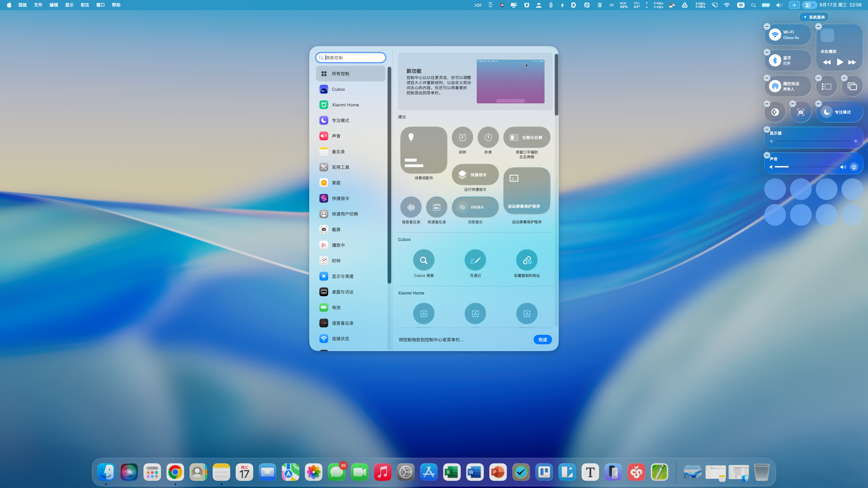This screenshot has width=868, height=488.
Task: Click the screenshot camera control in Control Center
Action: coord(801,112)
